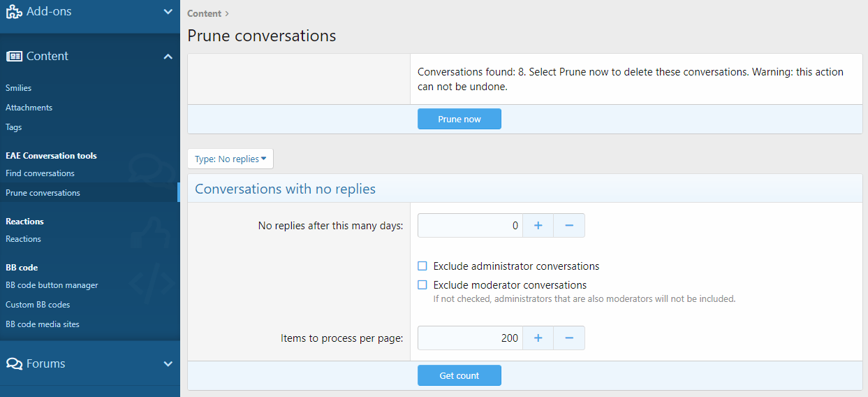Click the Forums speech bubbles icon
The image size is (868, 397).
[x=14, y=364]
